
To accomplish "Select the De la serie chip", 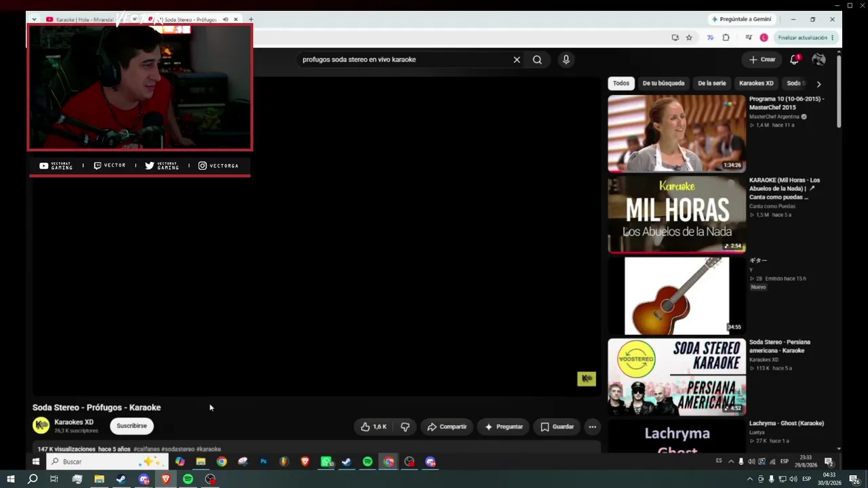I will coord(711,83).
